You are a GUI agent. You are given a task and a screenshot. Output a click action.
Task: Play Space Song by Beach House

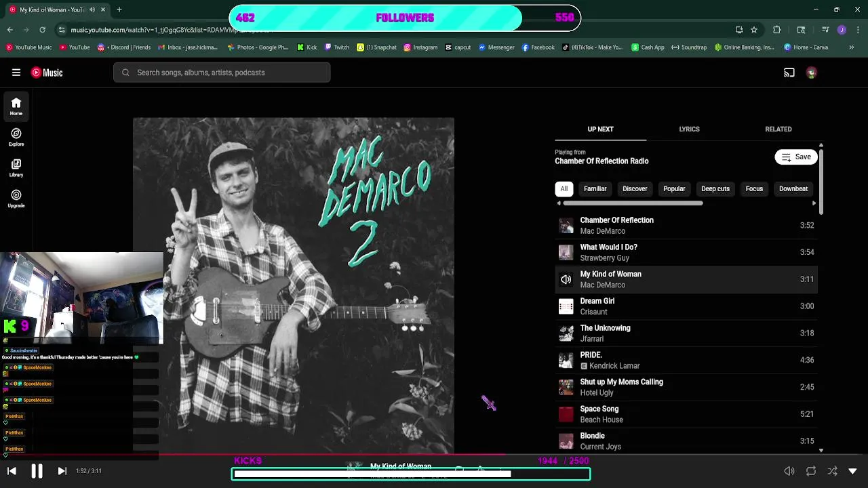click(x=686, y=414)
